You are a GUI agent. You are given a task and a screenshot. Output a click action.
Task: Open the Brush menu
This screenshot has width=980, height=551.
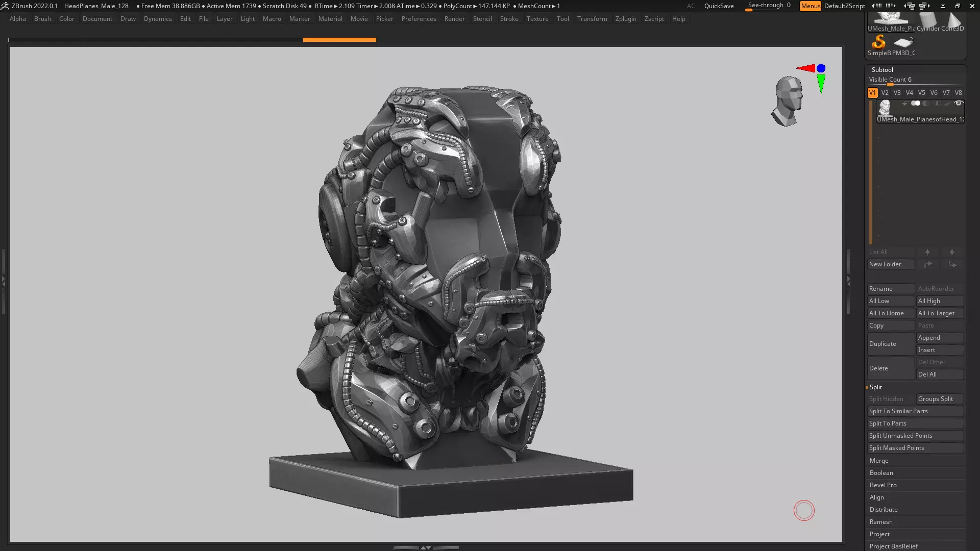(x=42, y=19)
